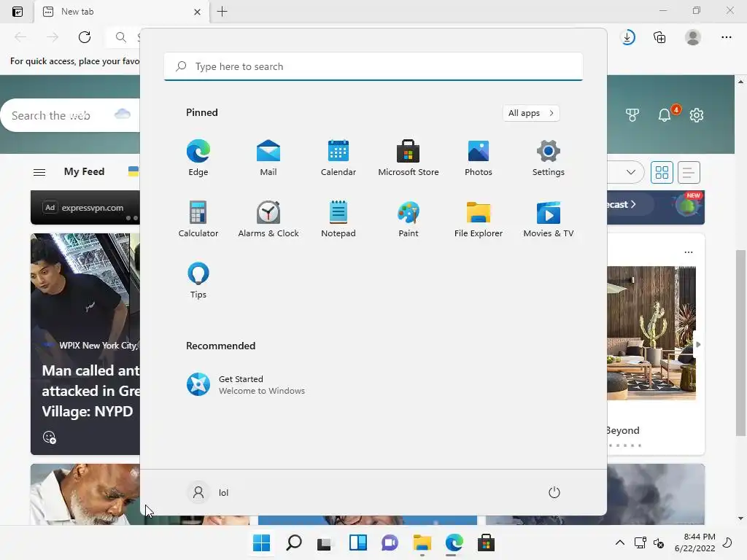
Task: Open the Paint app
Action: 409,219
